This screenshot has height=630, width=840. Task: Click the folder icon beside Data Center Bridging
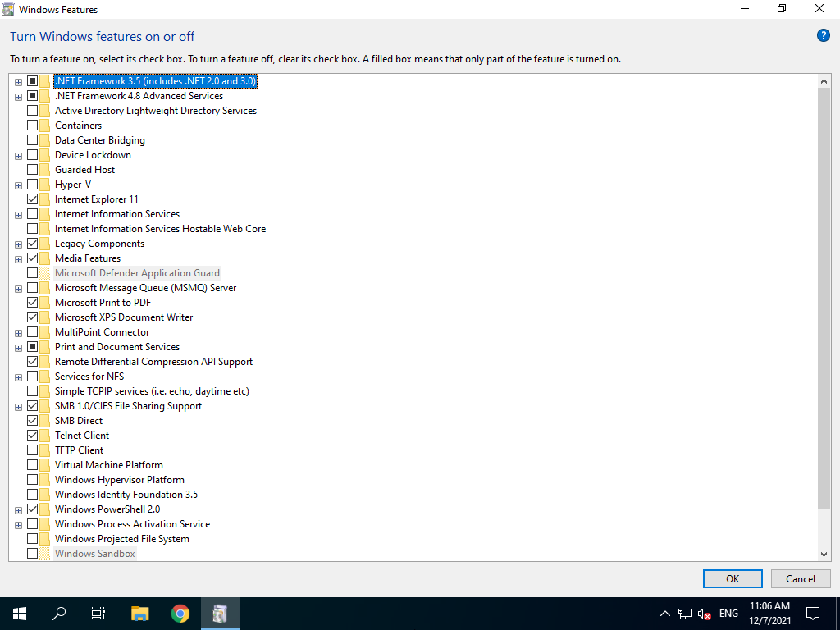click(44, 140)
